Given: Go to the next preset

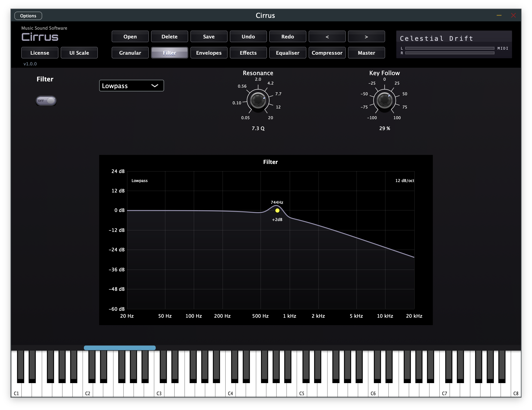Looking at the screenshot, I should point(367,36).
